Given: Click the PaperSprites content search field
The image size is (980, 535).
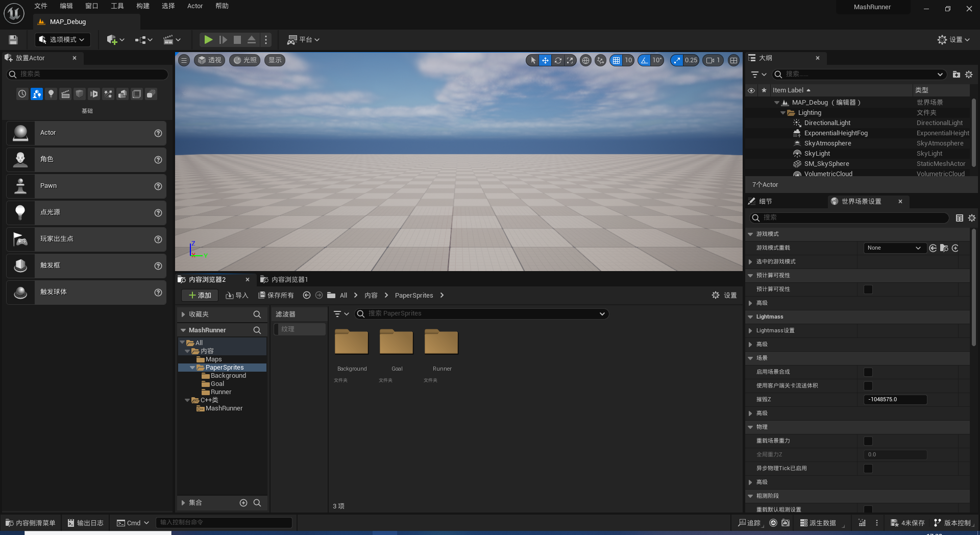Looking at the screenshot, I should tap(481, 314).
